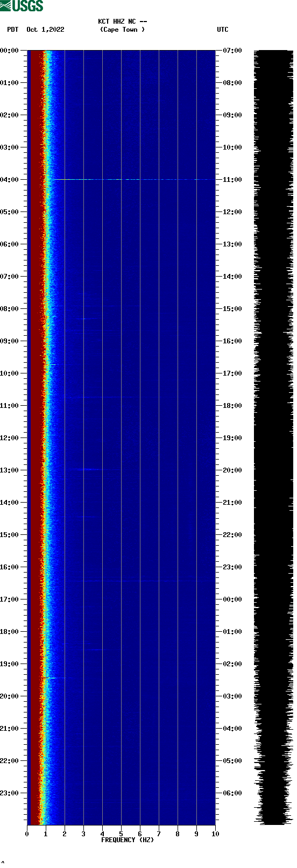297x868 pixels.
Task: Click the black seismogram waveform trace
Action: click(273, 437)
